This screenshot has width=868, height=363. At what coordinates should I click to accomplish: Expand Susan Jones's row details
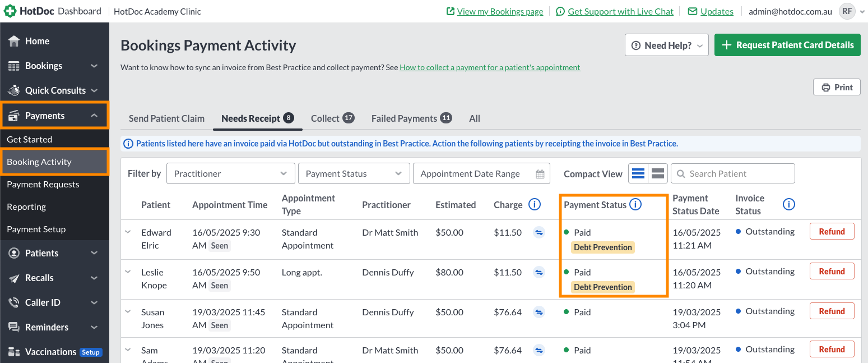pyautogui.click(x=128, y=311)
